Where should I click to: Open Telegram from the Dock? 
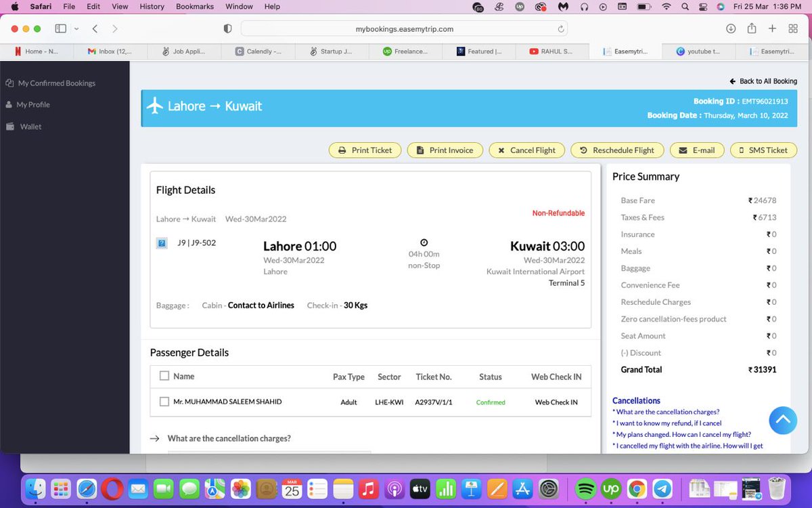pos(662,488)
